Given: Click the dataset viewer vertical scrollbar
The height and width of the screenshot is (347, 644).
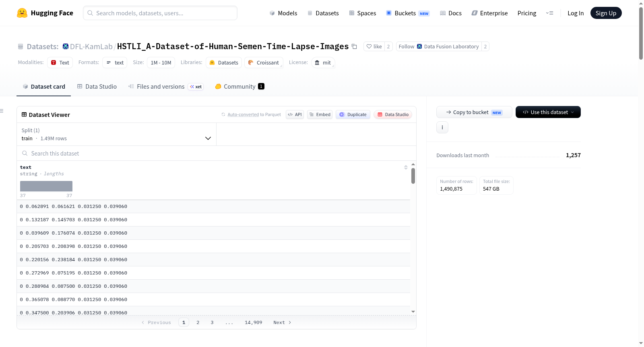Looking at the screenshot, I should 413,176.
